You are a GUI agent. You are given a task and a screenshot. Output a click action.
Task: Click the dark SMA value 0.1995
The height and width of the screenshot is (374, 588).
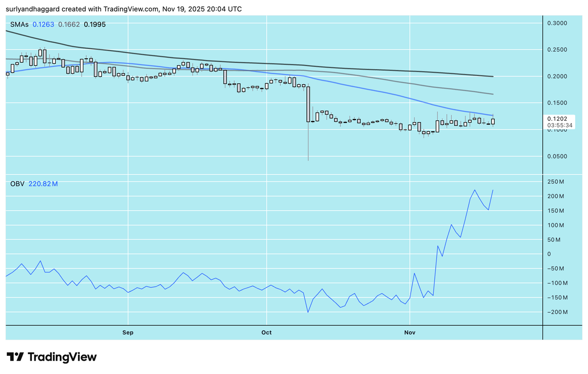pyautogui.click(x=95, y=24)
